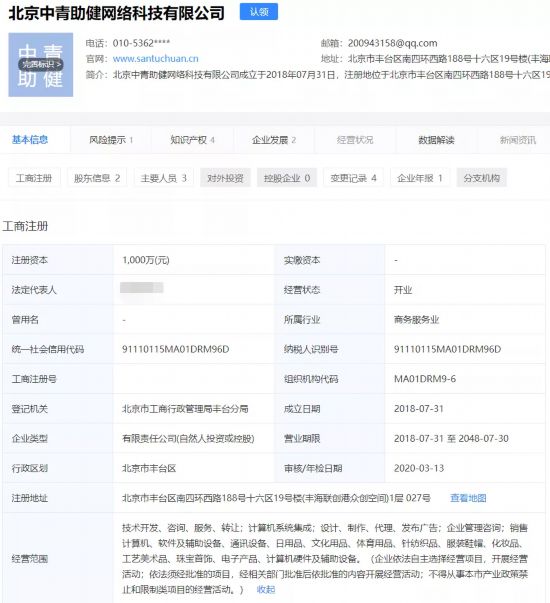Select the registration authority 北京市工商行政管理局丰台分局
Screen dimensions: 550x603
185,408
